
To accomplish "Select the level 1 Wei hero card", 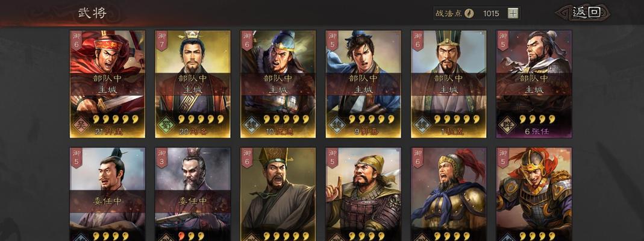I will [x=448, y=84].
